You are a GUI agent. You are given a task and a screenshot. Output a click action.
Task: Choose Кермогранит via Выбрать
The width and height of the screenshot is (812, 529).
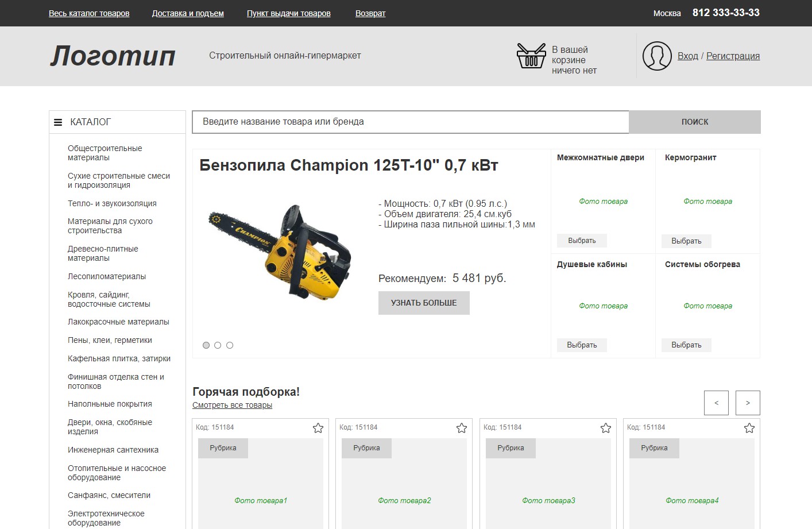pyautogui.click(x=686, y=241)
